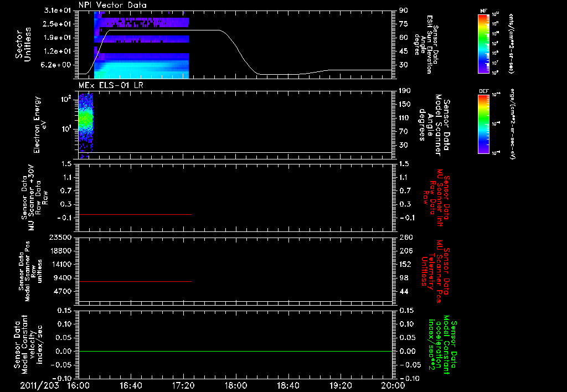The width and height of the screenshot is (567, 392).
Task: Click the NF color scale bar
Action: pyautogui.click(x=484, y=43)
